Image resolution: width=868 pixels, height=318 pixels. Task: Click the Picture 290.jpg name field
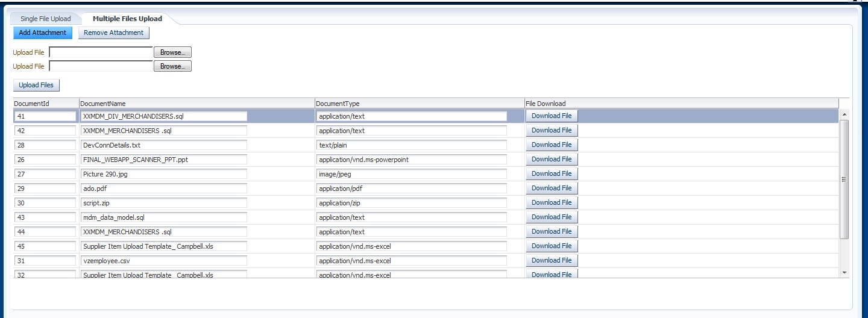click(164, 174)
